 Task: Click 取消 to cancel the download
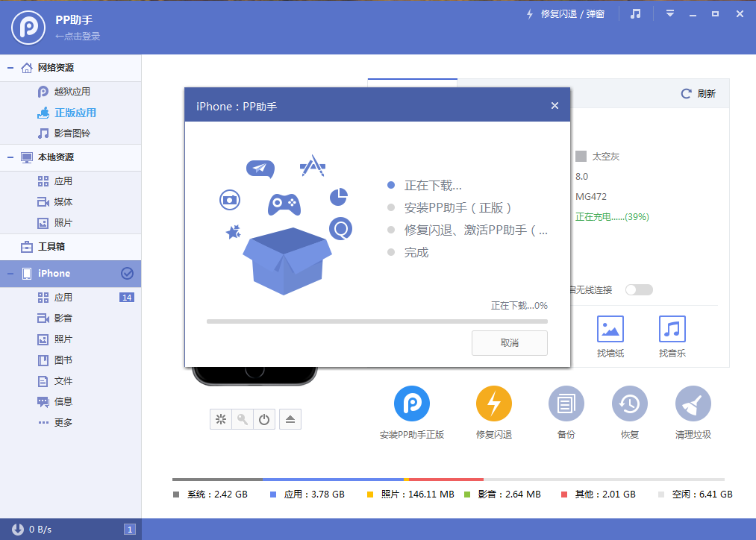pyautogui.click(x=510, y=343)
